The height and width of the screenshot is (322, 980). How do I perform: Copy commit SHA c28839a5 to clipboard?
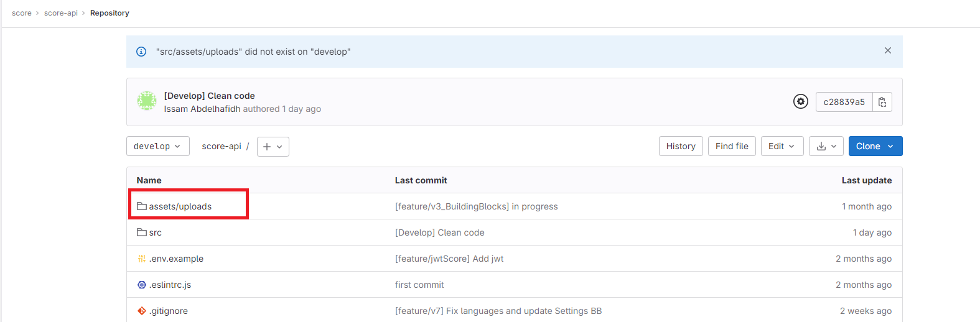click(882, 102)
